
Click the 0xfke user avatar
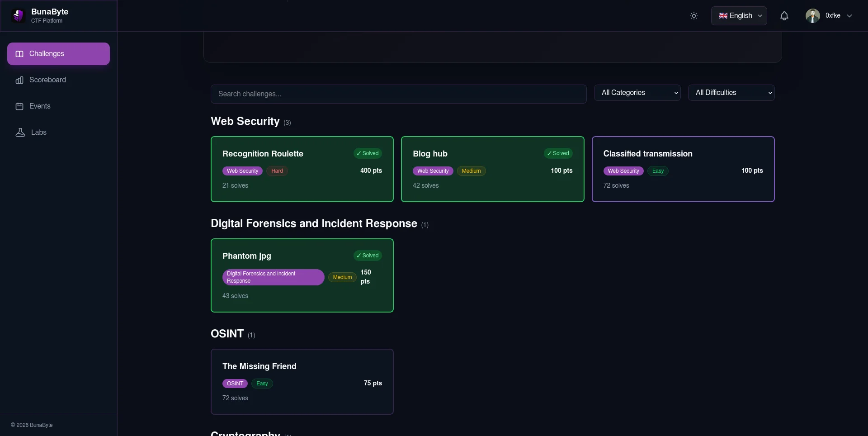(x=813, y=16)
